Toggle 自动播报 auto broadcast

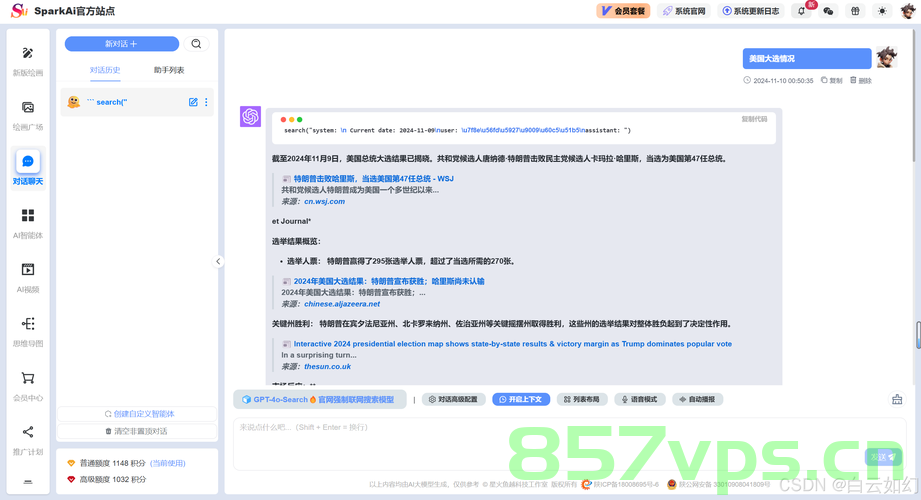[697, 400]
